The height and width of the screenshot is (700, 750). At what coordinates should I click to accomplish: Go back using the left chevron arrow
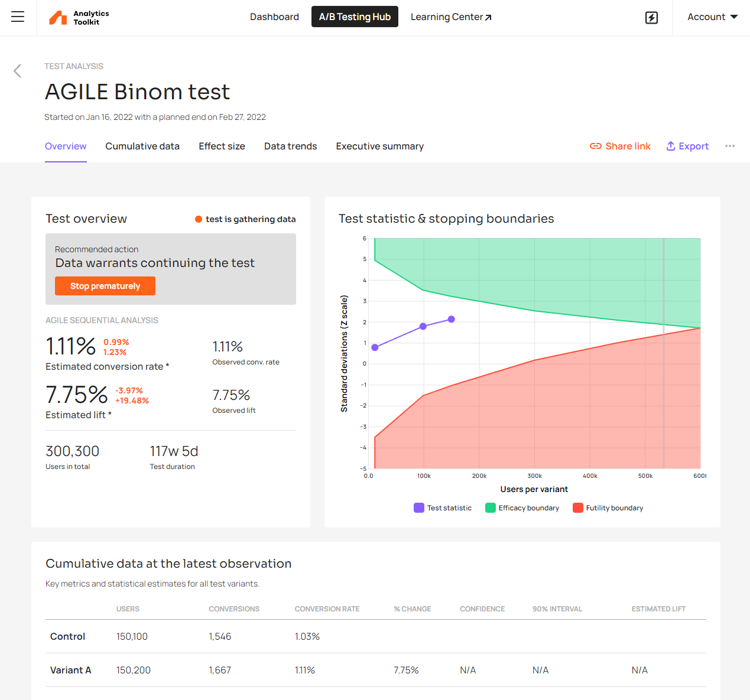[17, 70]
